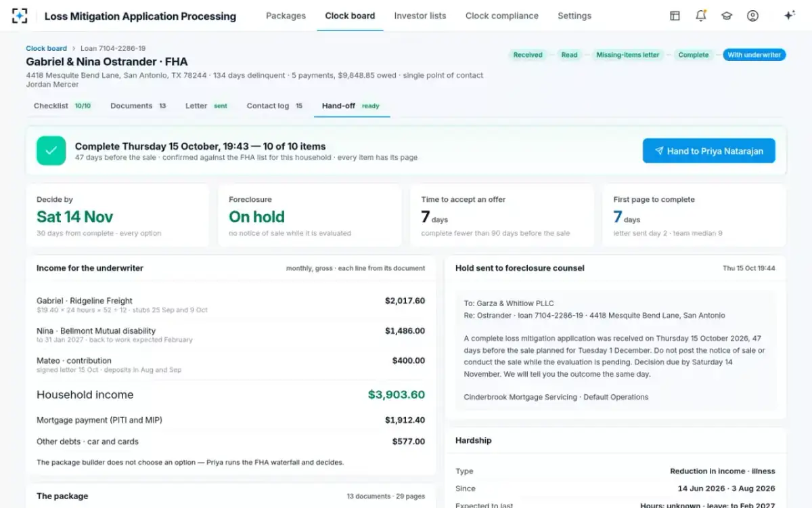Click the green checkmark complete icon
Viewport: 812px width, 508px height.
click(x=51, y=151)
